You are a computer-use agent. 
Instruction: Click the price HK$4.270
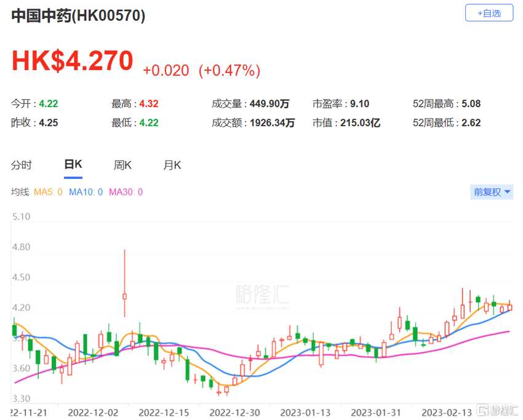tap(73, 61)
